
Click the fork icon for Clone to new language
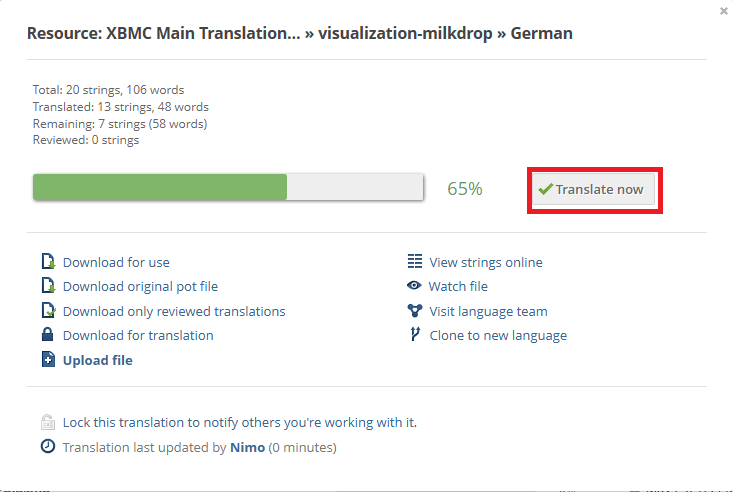tap(415, 334)
